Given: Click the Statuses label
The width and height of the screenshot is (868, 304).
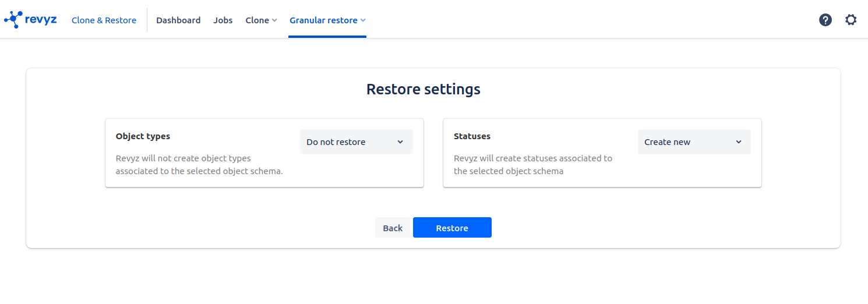Looking at the screenshot, I should click(472, 136).
